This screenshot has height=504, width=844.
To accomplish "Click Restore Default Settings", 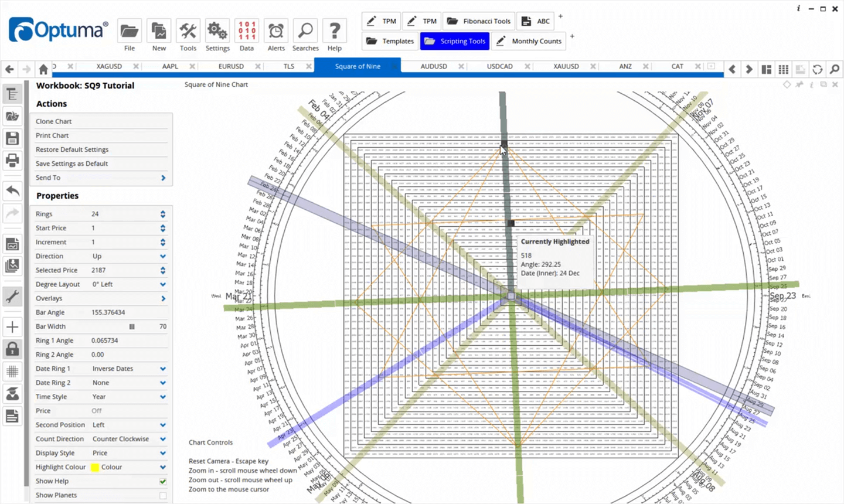I will pos(72,149).
